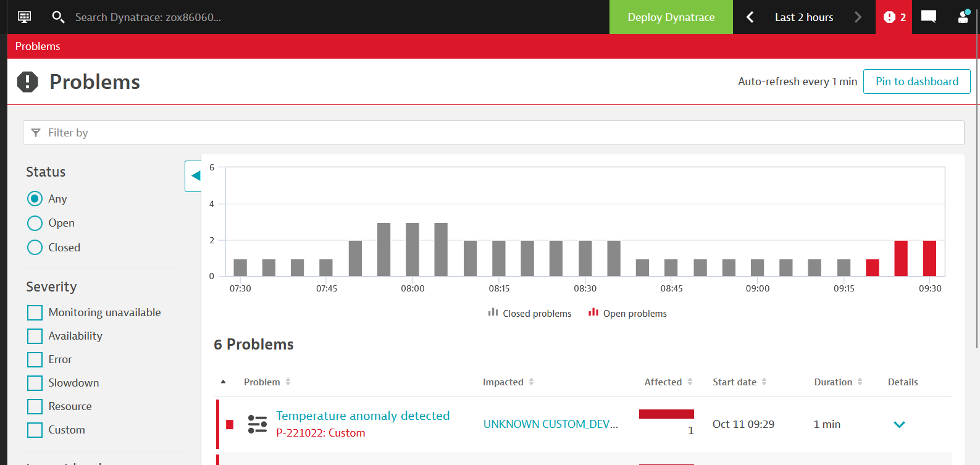This screenshot has height=465, width=980.
Task: Sort by the Problem column
Action: coord(267,382)
